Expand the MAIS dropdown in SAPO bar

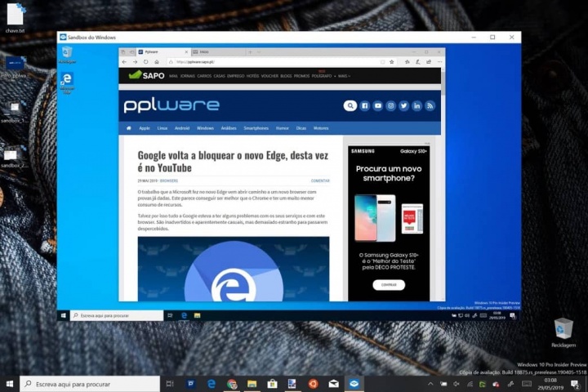coord(343,75)
